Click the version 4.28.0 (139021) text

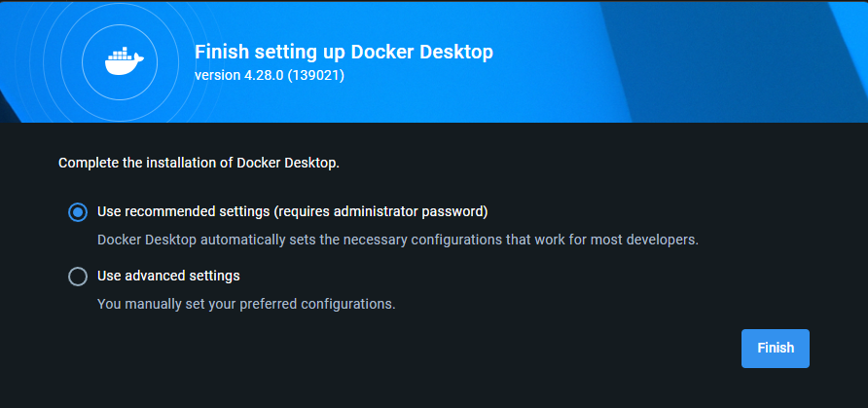click(x=270, y=75)
